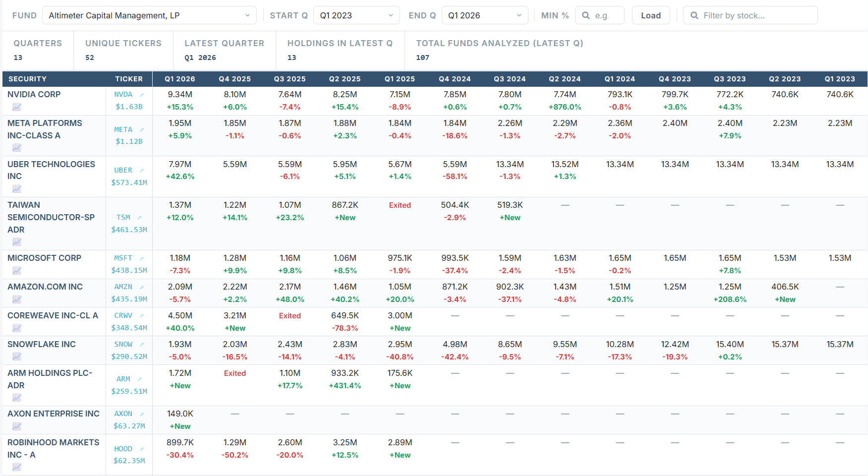Image resolution: width=868 pixels, height=476 pixels.
Task: Open META ticker link
Action: [123, 129]
